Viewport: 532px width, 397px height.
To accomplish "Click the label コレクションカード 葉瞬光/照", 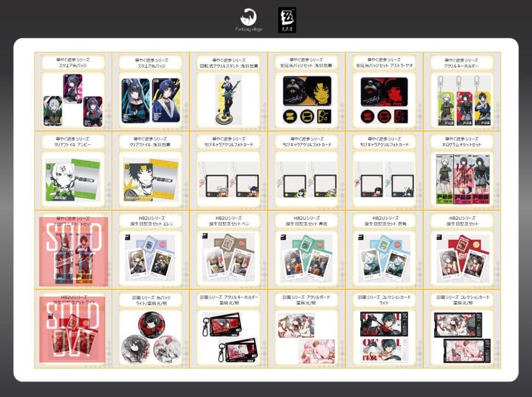I will click(463, 300).
